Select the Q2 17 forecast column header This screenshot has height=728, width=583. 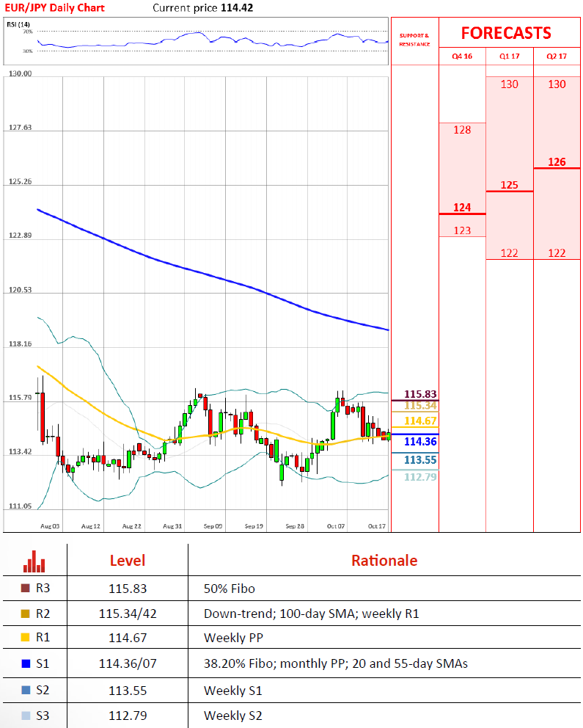click(557, 57)
